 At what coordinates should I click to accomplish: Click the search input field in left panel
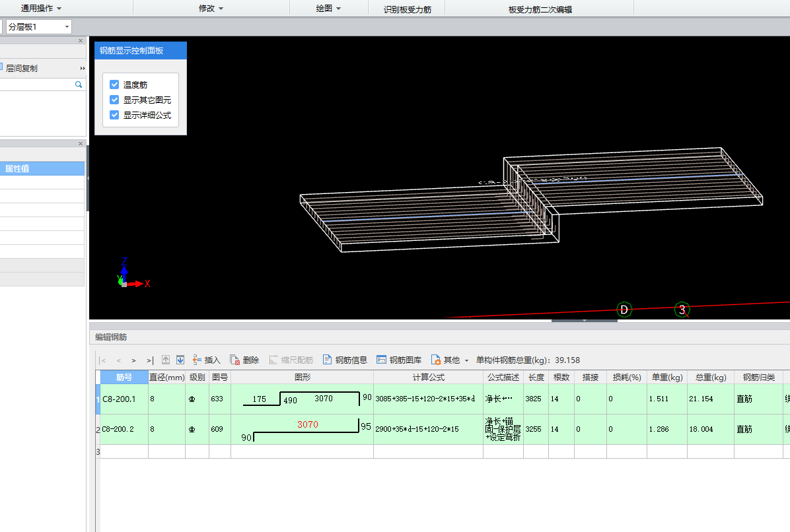[x=36, y=84]
